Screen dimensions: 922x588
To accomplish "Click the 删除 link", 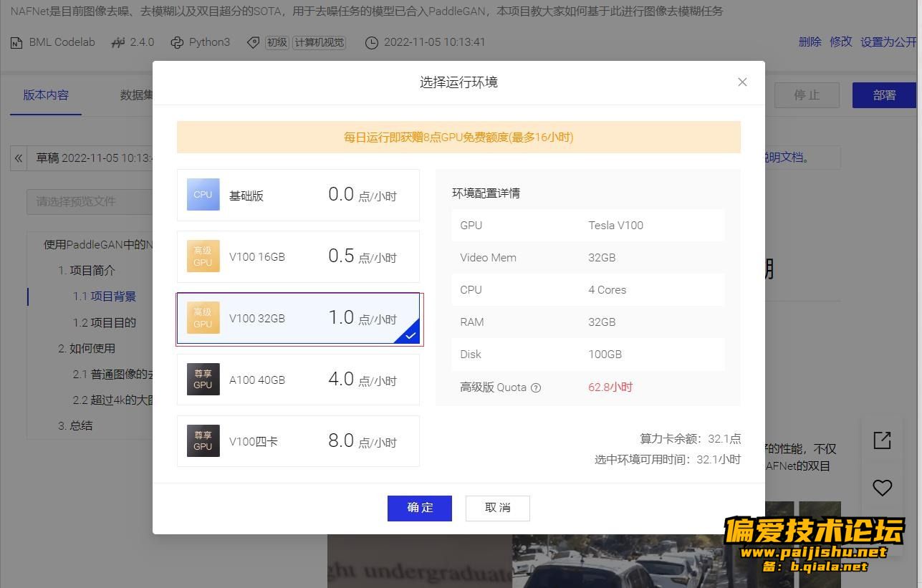I will click(x=810, y=42).
